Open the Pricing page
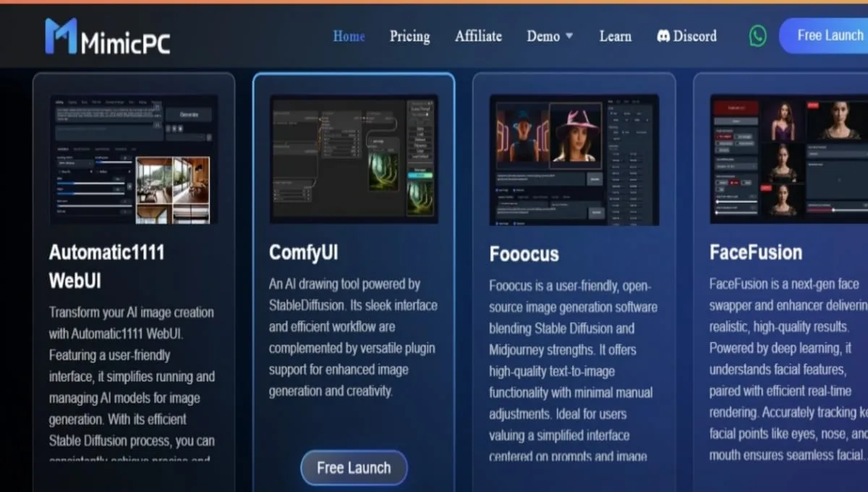 (x=409, y=36)
